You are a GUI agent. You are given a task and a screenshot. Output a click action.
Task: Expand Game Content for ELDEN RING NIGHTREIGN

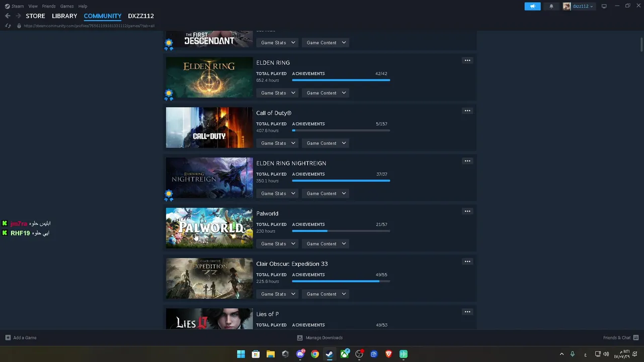[326, 194]
